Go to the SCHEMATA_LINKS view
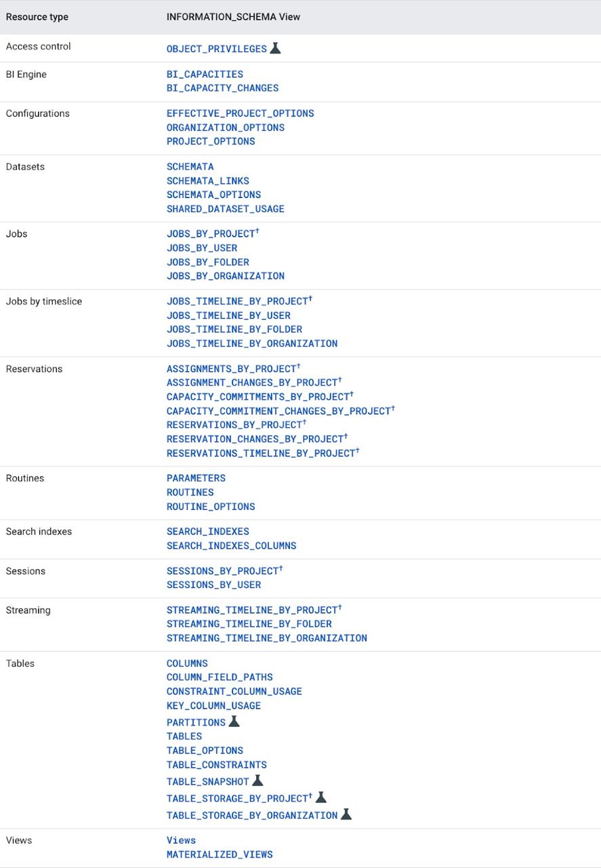This screenshot has height=868, width=601. tap(207, 181)
